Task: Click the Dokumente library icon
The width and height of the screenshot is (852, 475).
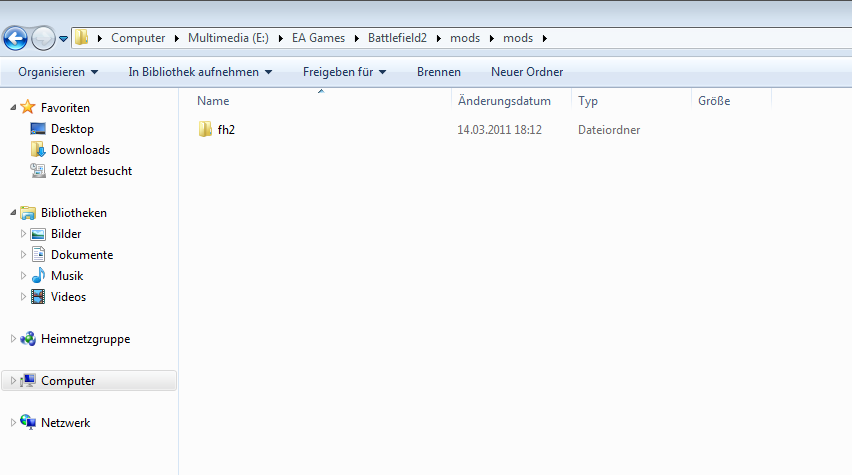Action: tap(38, 254)
